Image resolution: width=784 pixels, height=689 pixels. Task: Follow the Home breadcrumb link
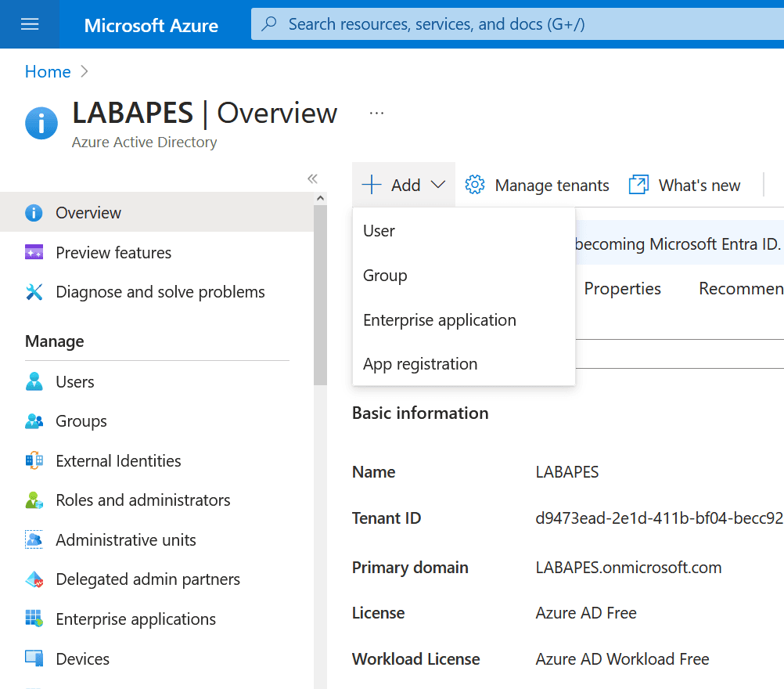pos(48,72)
